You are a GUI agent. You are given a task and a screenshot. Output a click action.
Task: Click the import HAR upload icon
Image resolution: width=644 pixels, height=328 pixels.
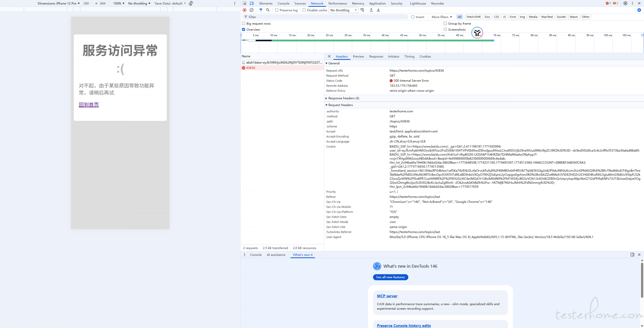coord(371,10)
